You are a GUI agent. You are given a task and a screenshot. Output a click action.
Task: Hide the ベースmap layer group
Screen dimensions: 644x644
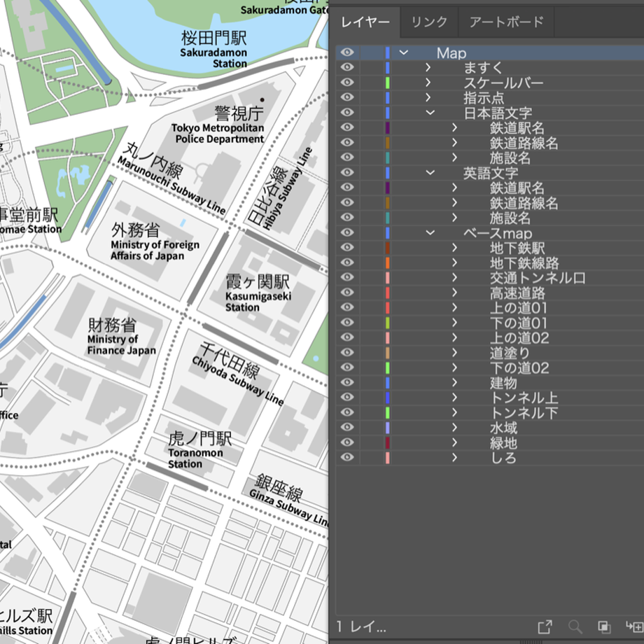point(347,232)
